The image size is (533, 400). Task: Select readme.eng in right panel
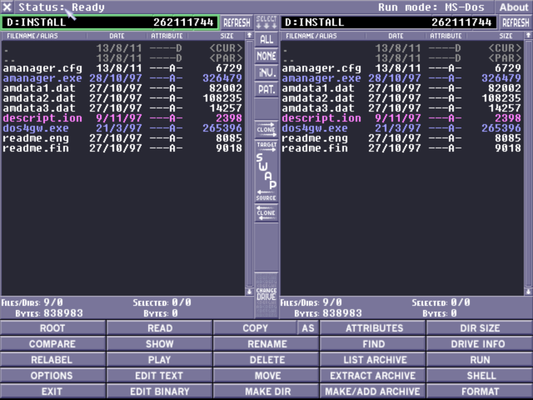[401, 138]
